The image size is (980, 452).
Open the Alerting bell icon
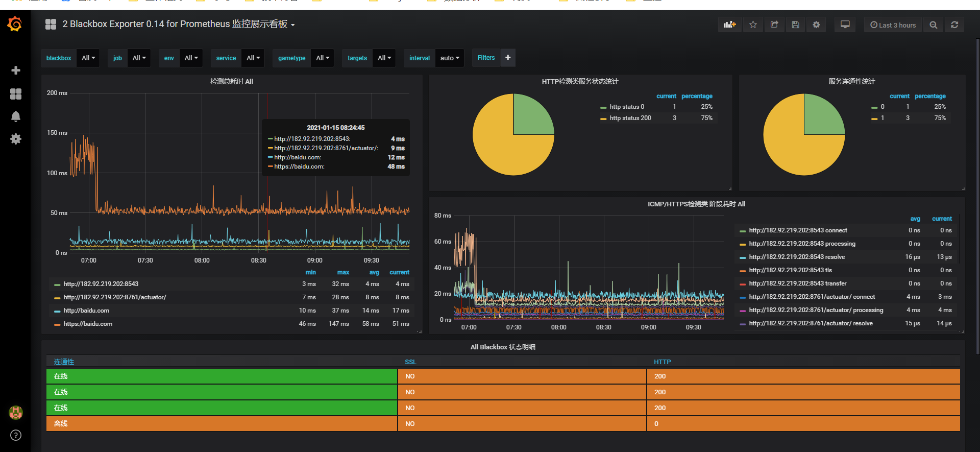(x=16, y=116)
